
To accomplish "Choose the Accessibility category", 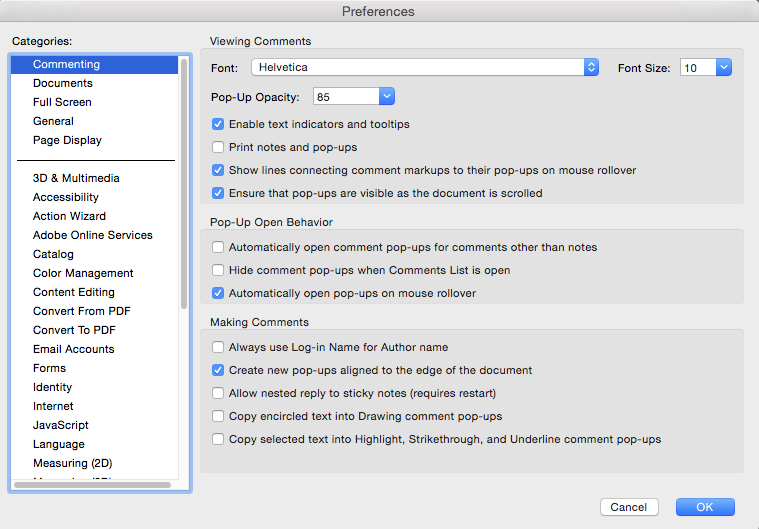I will (65, 198).
